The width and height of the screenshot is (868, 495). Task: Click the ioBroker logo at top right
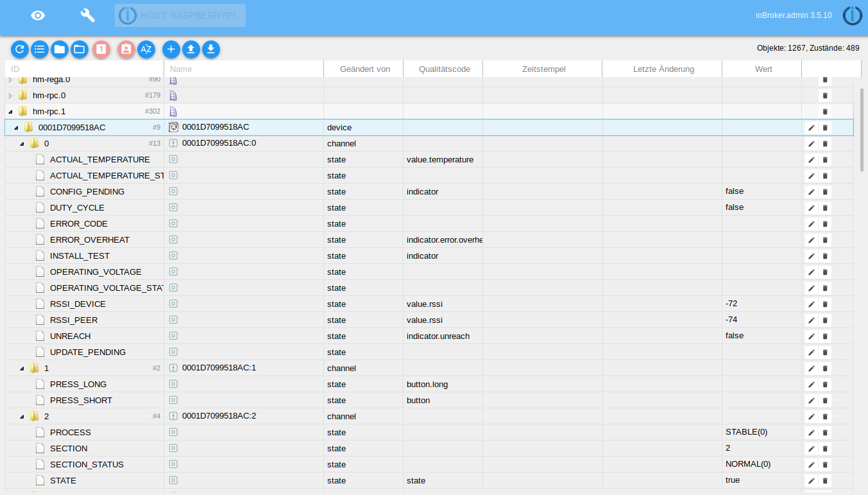[853, 15]
